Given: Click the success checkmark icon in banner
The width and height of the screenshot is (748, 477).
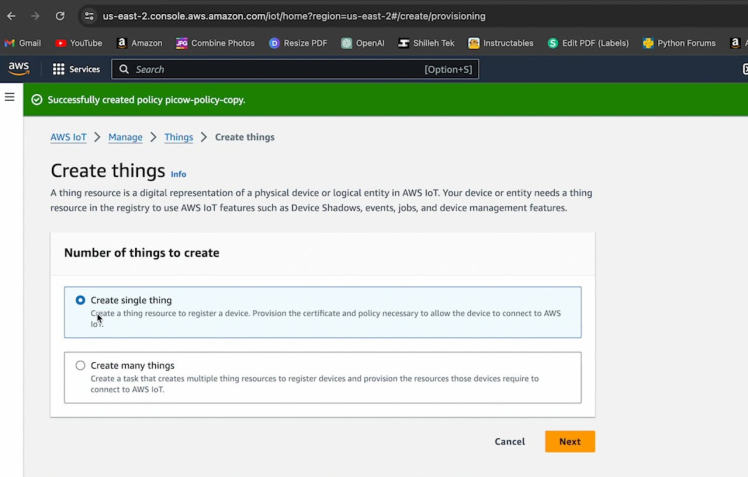Looking at the screenshot, I should (x=37, y=100).
